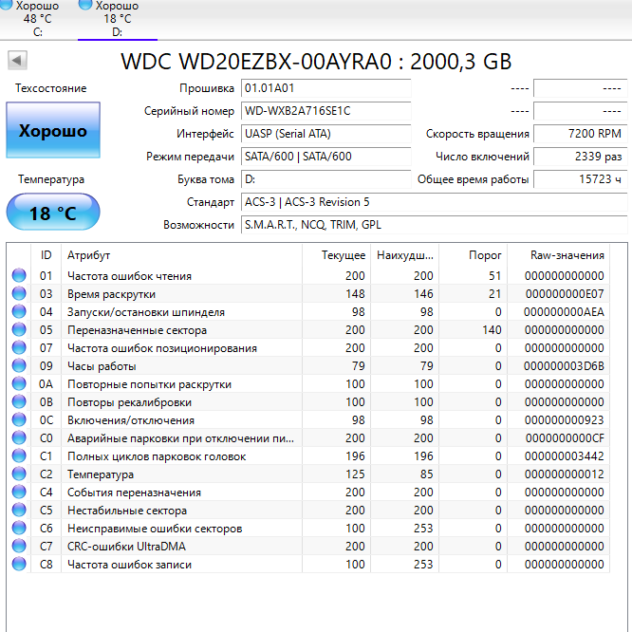Click status circle for Переназначенные сектора
Viewport: 632px width, 632px height.
coord(19,330)
